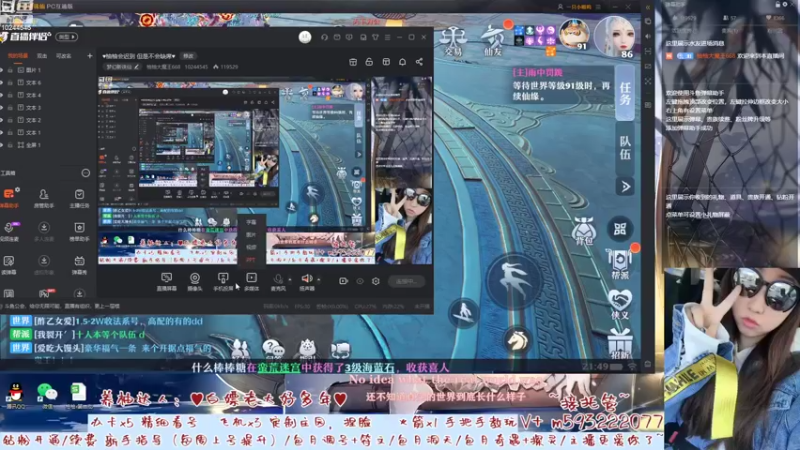Click the 梦幻新诛仙 game category tag
The image size is (800, 450).
[x=122, y=67]
